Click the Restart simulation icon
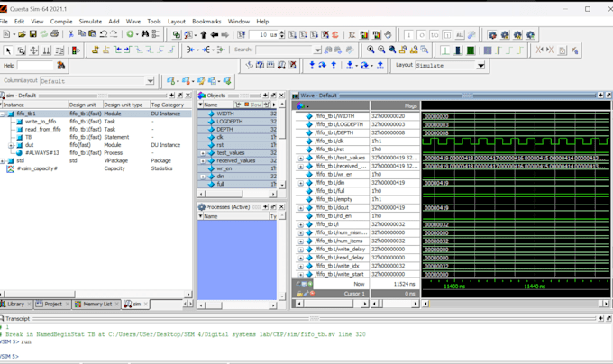Viewport: 613px width, 364px height. click(242, 35)
